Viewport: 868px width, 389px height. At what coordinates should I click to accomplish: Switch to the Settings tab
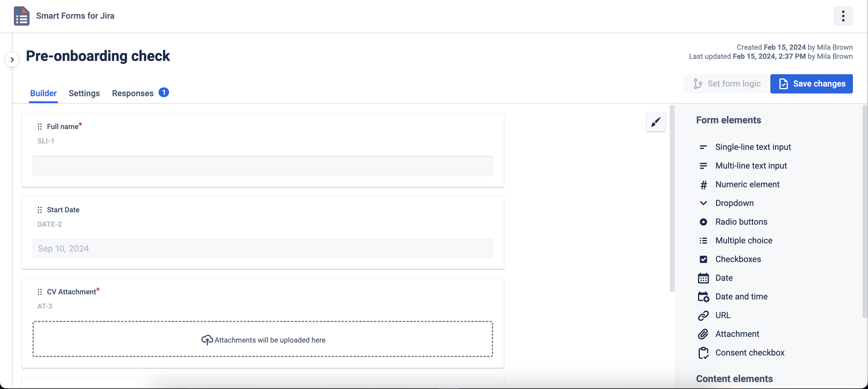coord(84,93)
